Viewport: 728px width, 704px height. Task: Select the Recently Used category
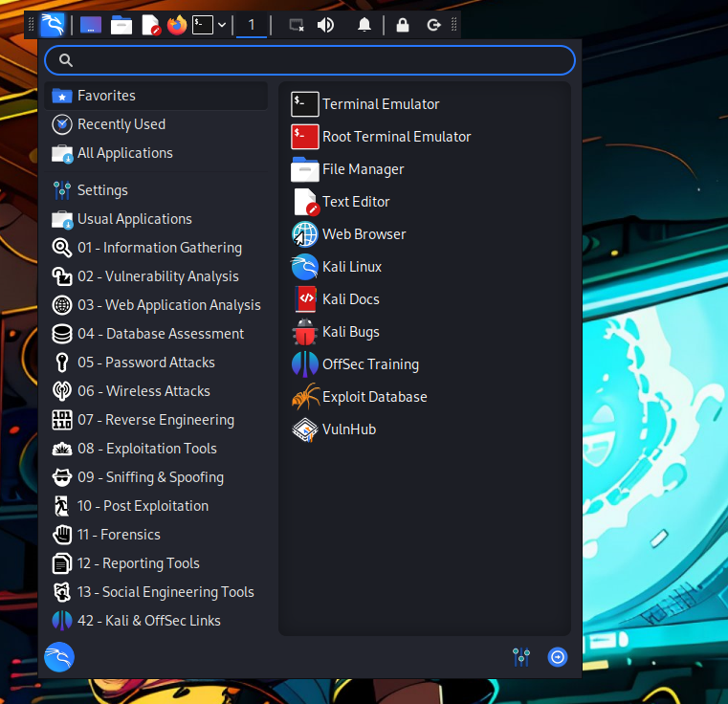156,124
